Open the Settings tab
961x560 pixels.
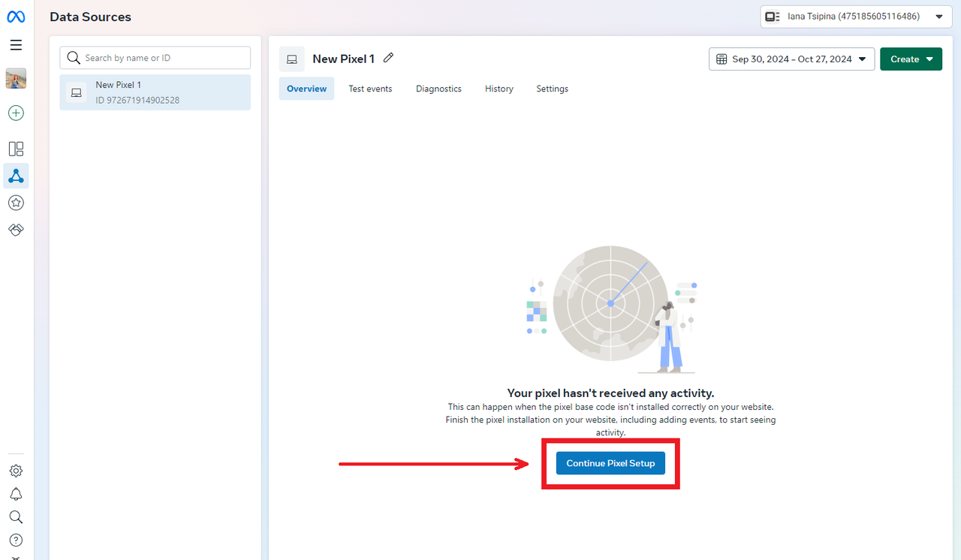point(552,89)
